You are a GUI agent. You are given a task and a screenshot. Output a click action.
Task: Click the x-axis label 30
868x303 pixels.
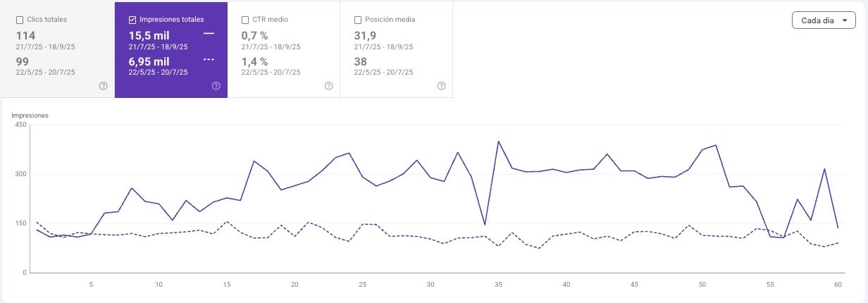430,285
